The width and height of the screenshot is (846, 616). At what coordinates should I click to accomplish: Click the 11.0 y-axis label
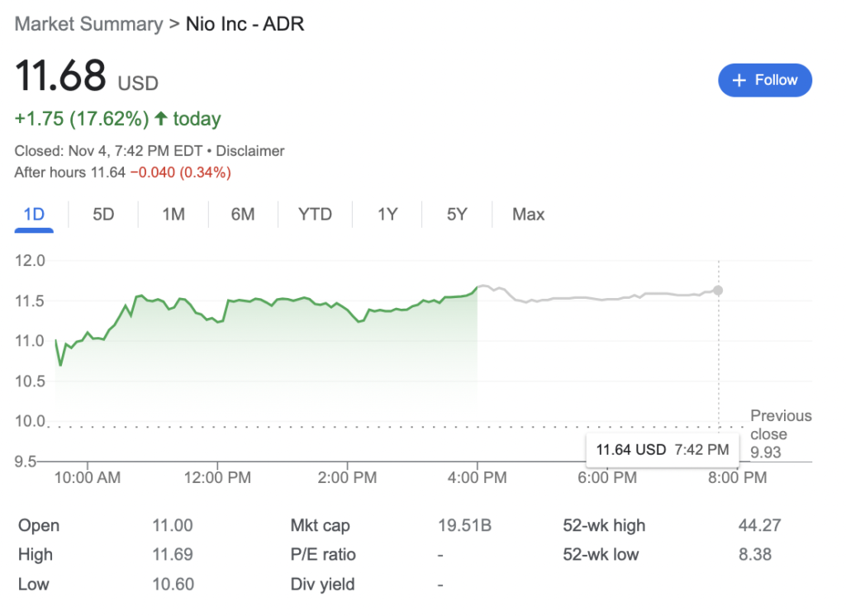30,342
